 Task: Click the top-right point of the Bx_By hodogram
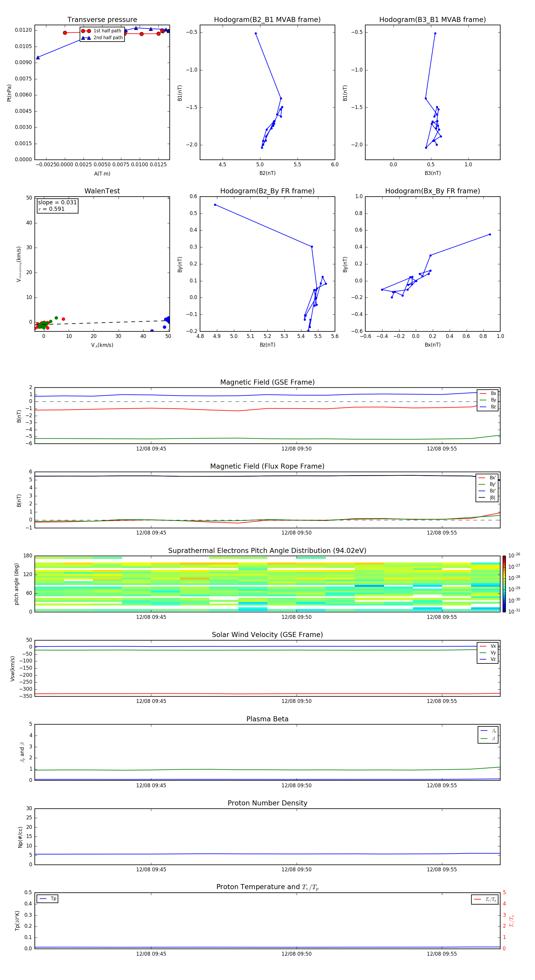[490, 234]
